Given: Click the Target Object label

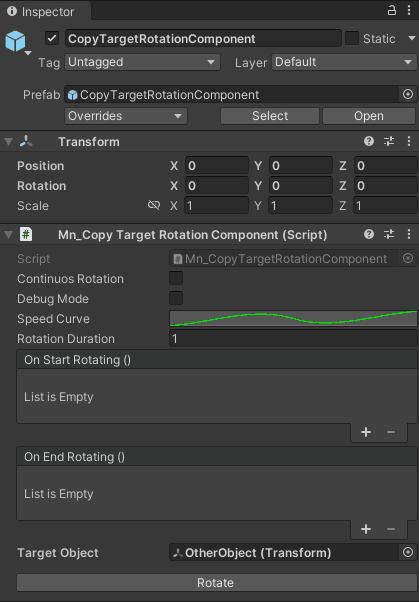Looking at the screenshot, I should coord(58,552).
